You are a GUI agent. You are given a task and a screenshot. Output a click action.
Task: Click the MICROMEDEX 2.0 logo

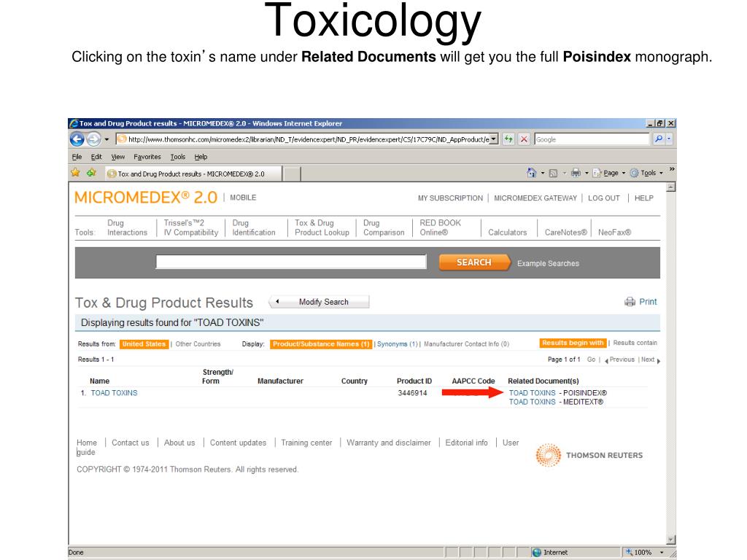tap(146, 197)
